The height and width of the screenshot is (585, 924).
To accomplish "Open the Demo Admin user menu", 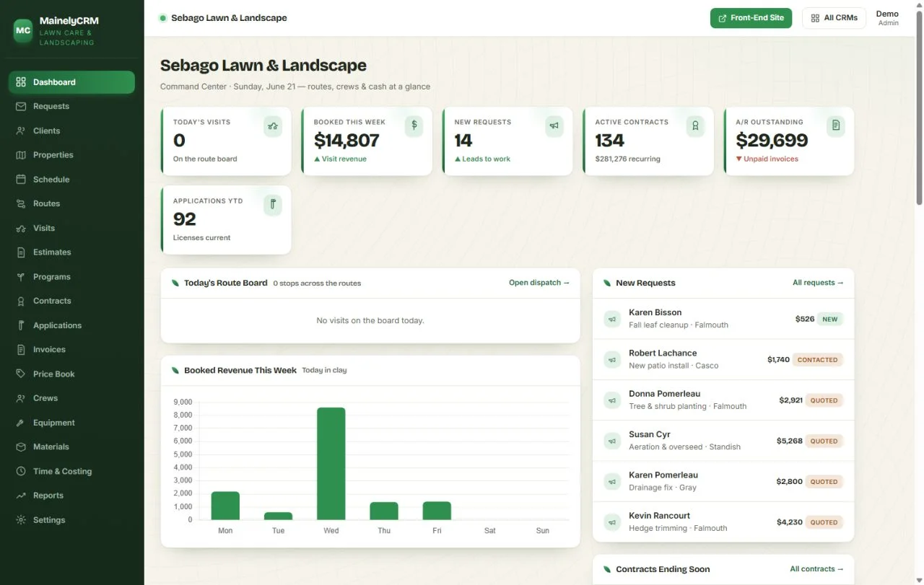I will [887, 18].
